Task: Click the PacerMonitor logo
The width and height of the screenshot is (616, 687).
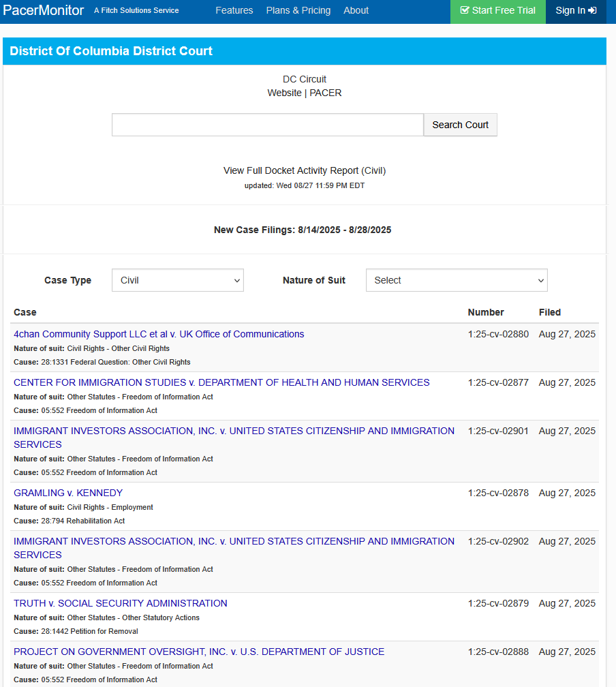Action: 43,10
